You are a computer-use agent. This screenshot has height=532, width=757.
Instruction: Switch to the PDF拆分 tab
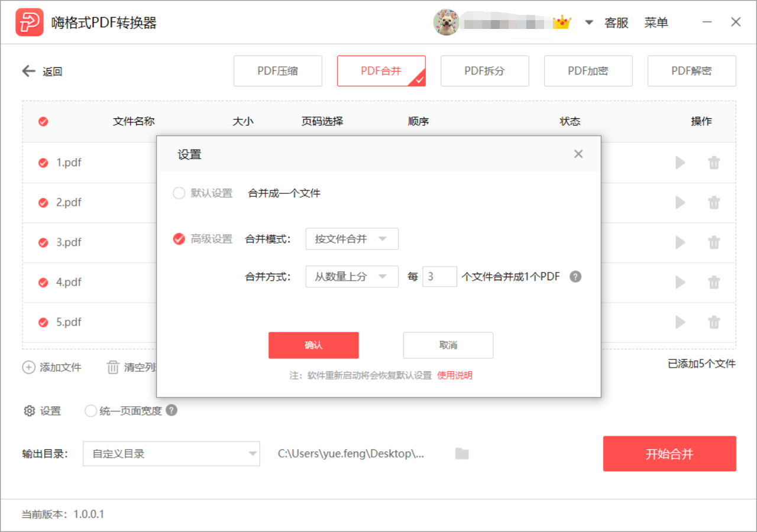pos(485,71)
